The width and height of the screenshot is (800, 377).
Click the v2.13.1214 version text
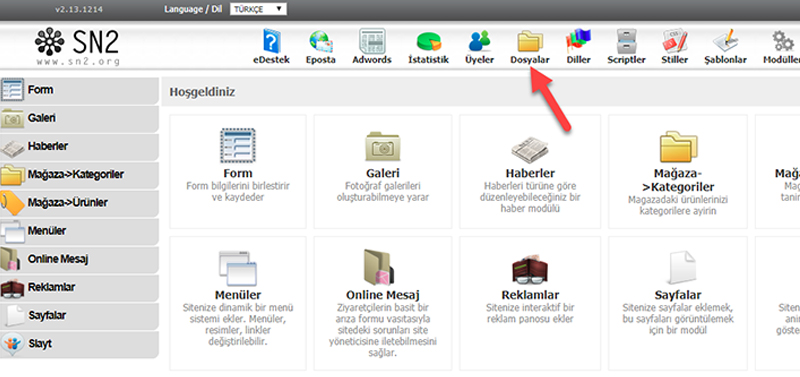pyautogui.click(x=78, y=9)
